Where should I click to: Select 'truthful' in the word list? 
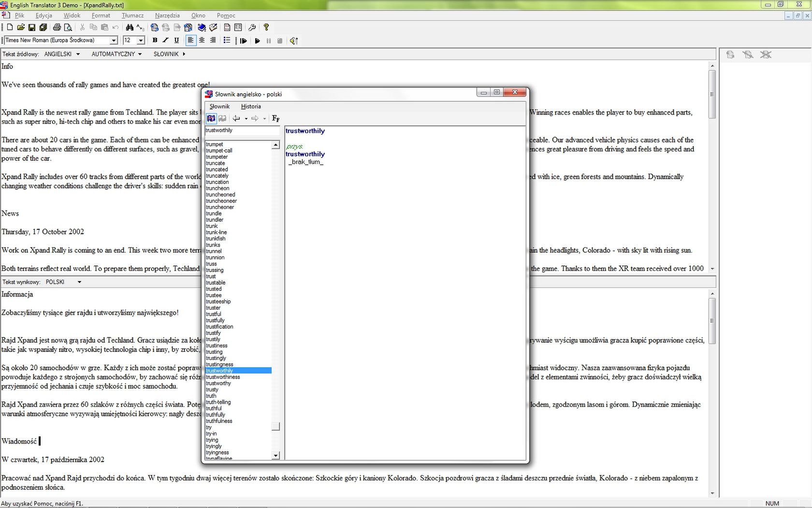point(214,408)
